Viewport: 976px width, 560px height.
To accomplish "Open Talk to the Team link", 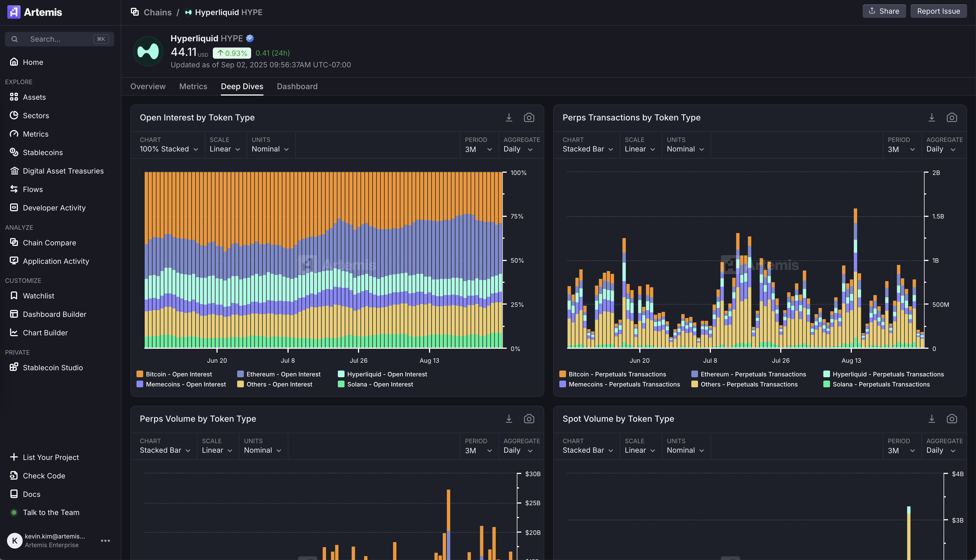I will coord(51,512).
